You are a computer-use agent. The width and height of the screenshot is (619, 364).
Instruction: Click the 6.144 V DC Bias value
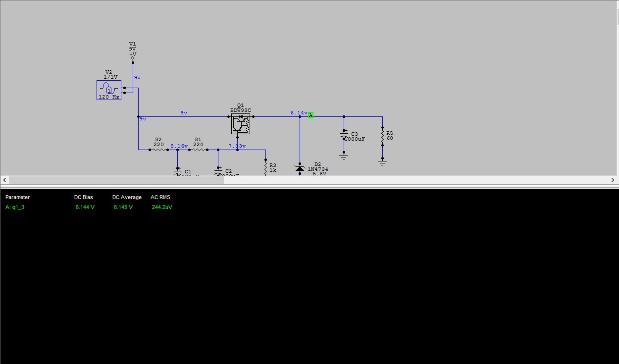pyautogui.click(x=85, y=207)
